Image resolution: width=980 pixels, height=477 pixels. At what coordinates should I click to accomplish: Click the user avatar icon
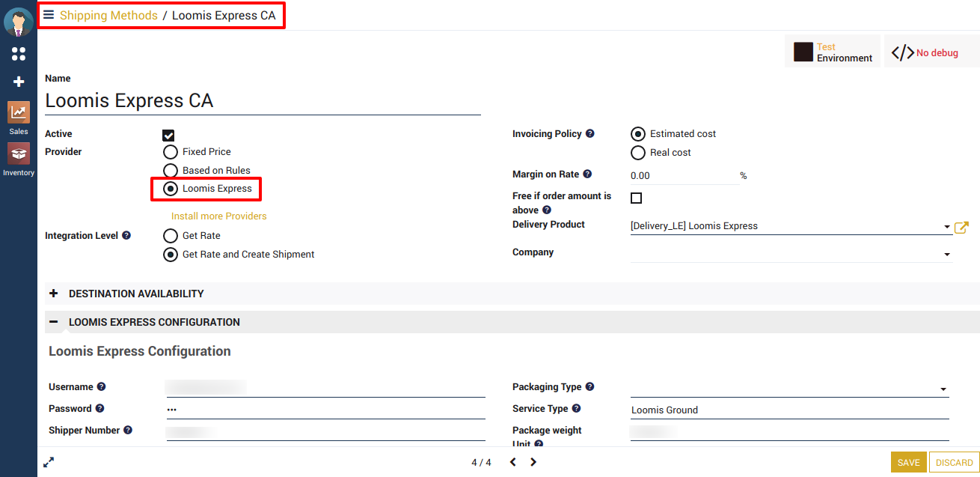tap(19, 22)
